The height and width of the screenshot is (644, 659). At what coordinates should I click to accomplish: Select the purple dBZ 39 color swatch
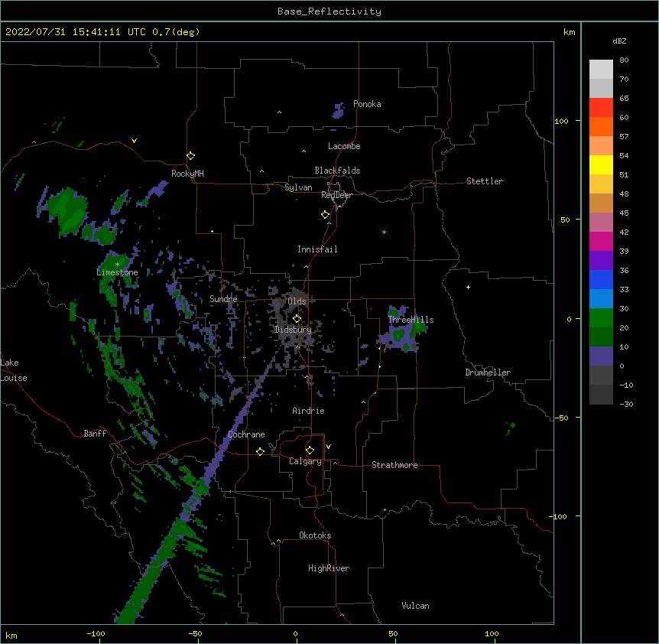(601, 261)
